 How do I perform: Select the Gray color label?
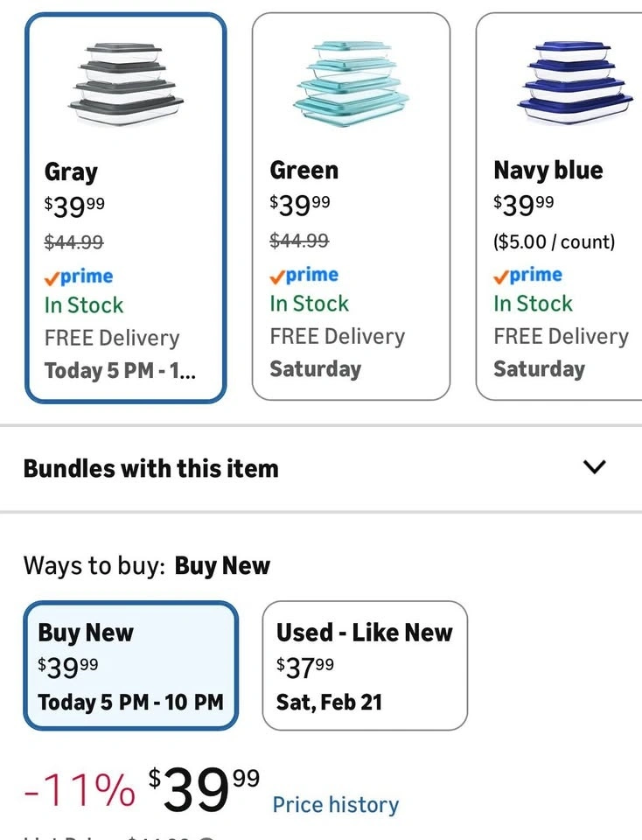(71, 171)
